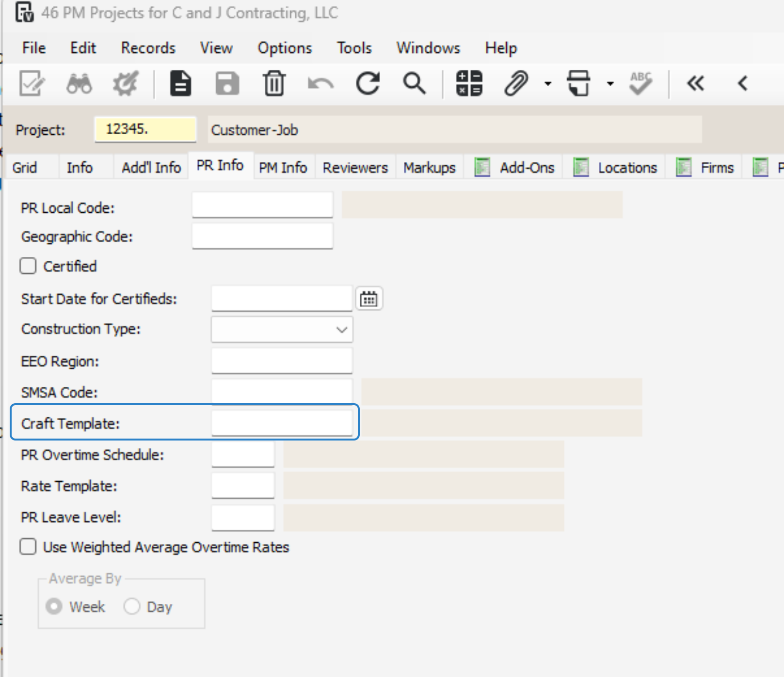Switch to the PM Info tab

point(283,168)
